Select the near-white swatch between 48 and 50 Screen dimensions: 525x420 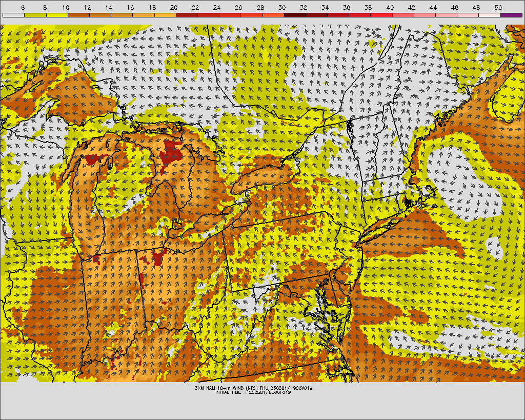tap(490, 15)
